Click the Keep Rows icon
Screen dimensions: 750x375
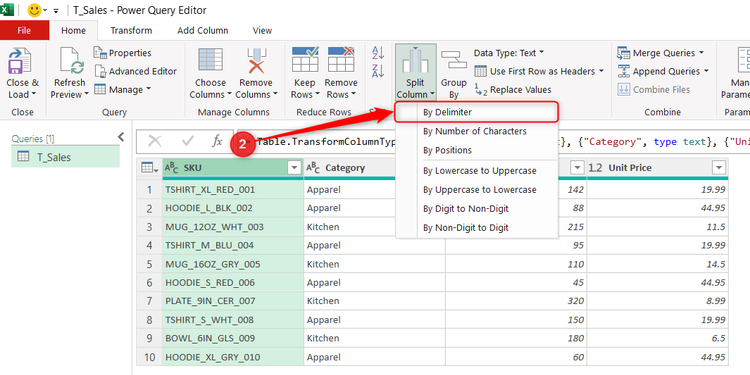tap(305, 59)
